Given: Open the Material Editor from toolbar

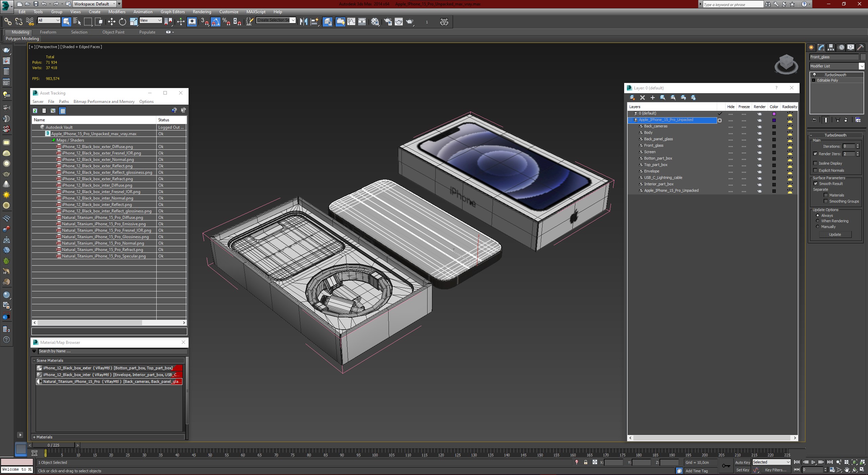Looking at the screenshot, I should (375, 22).
